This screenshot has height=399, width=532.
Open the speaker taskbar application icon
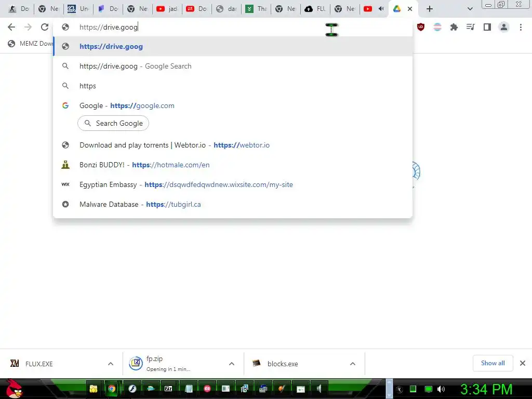[x=319, y=389]
